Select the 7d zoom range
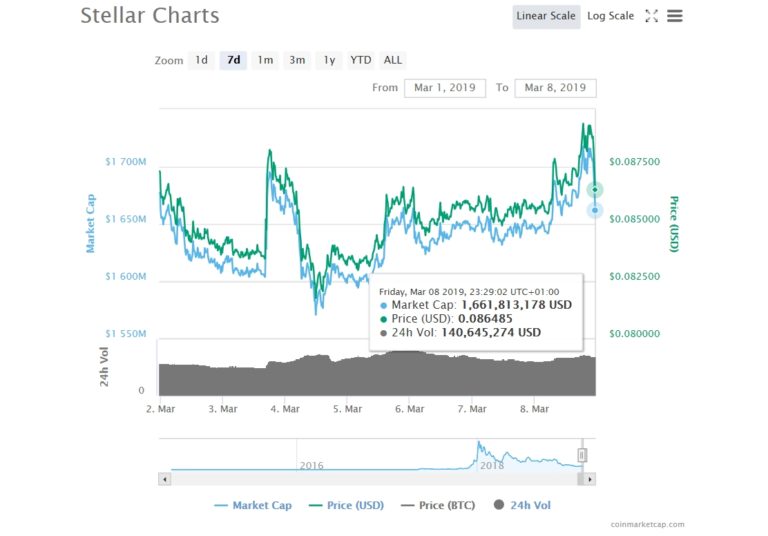This screenshot has height=536, width=768. [233, 60]
